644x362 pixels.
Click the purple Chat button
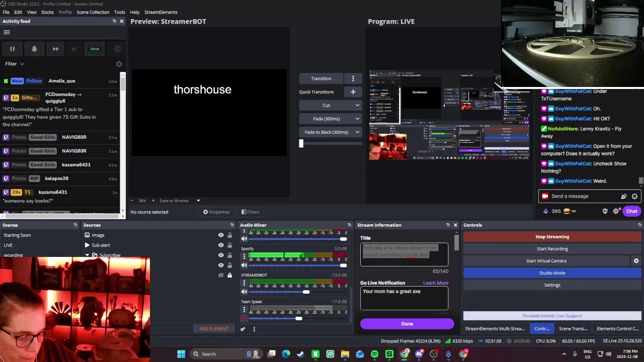[631, 211]
